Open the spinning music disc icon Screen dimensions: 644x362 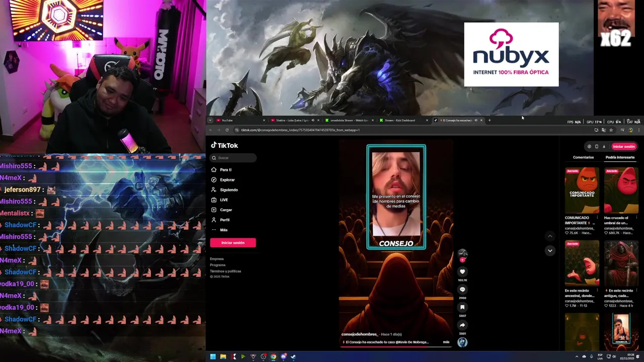(462, 342)
